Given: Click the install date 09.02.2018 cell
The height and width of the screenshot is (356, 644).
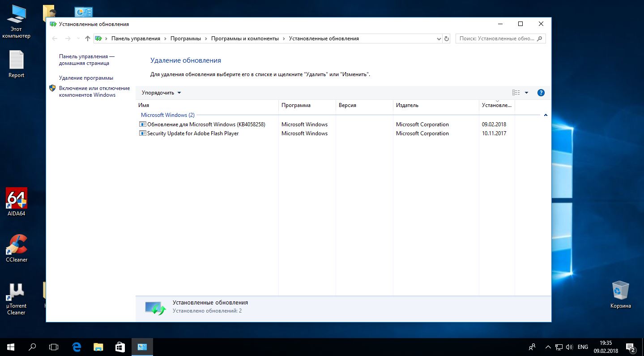Looking at the screenshot, I should pyautogui.click(x=494, y=124).
